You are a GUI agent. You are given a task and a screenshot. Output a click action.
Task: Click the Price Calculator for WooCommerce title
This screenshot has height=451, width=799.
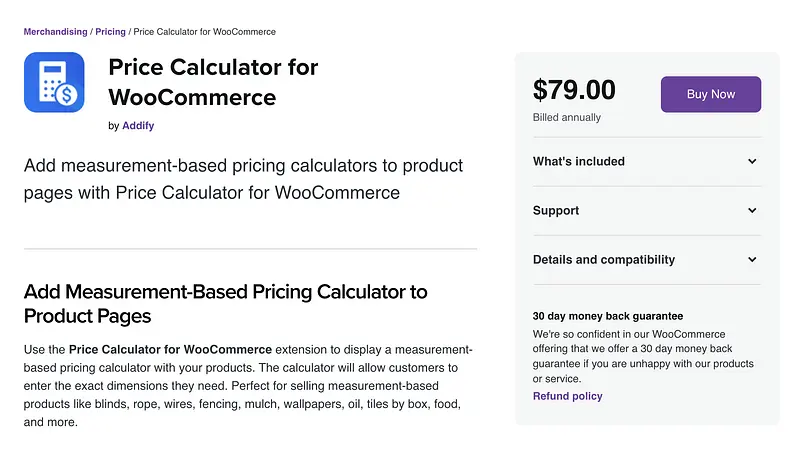(x=212, y=82)
